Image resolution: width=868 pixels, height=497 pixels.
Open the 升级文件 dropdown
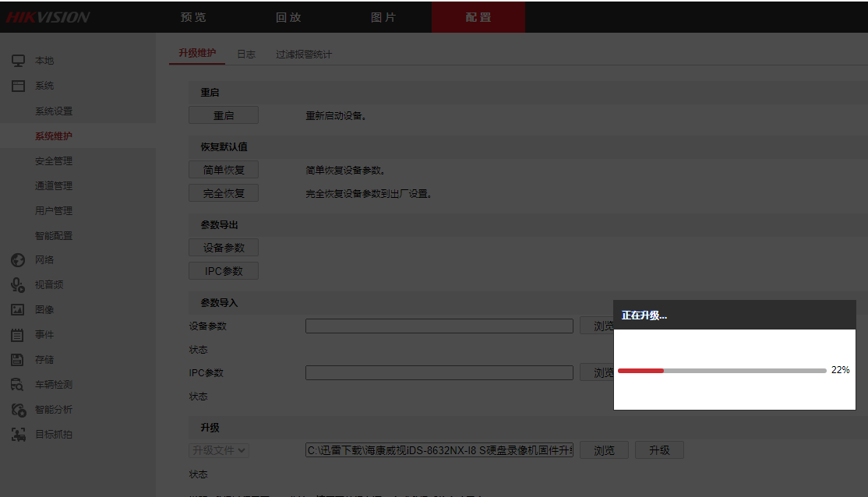click(219, 450)
